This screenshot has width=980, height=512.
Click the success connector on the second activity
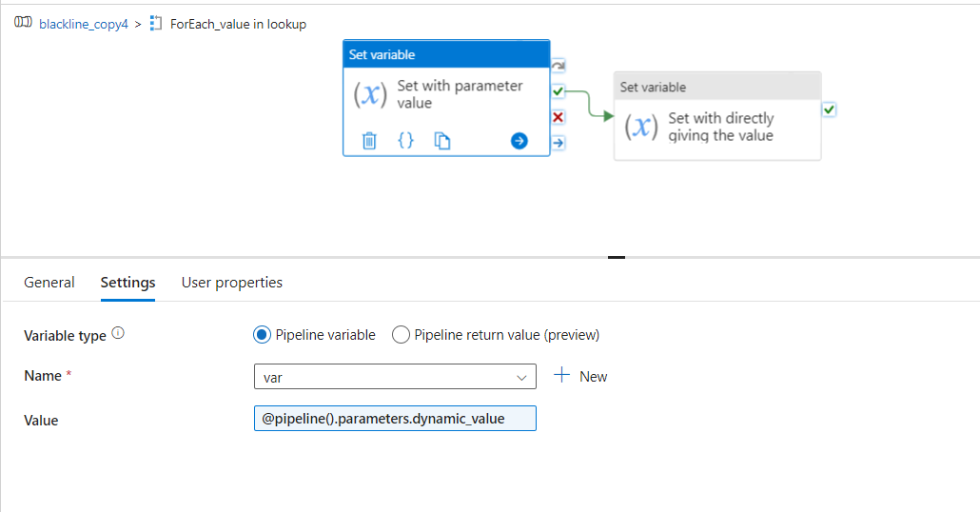(x=830, y=110)
